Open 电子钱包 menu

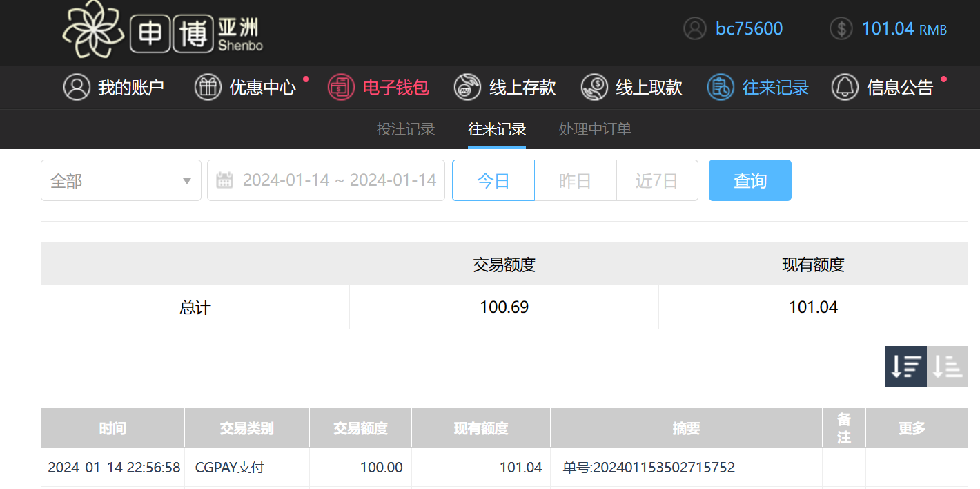(x=379, y=88)
